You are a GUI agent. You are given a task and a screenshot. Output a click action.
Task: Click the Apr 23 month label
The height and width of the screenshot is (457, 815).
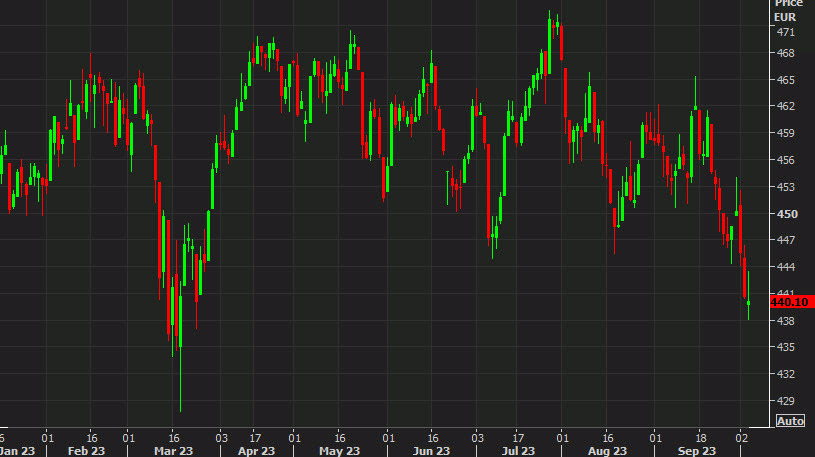point(256,451)
